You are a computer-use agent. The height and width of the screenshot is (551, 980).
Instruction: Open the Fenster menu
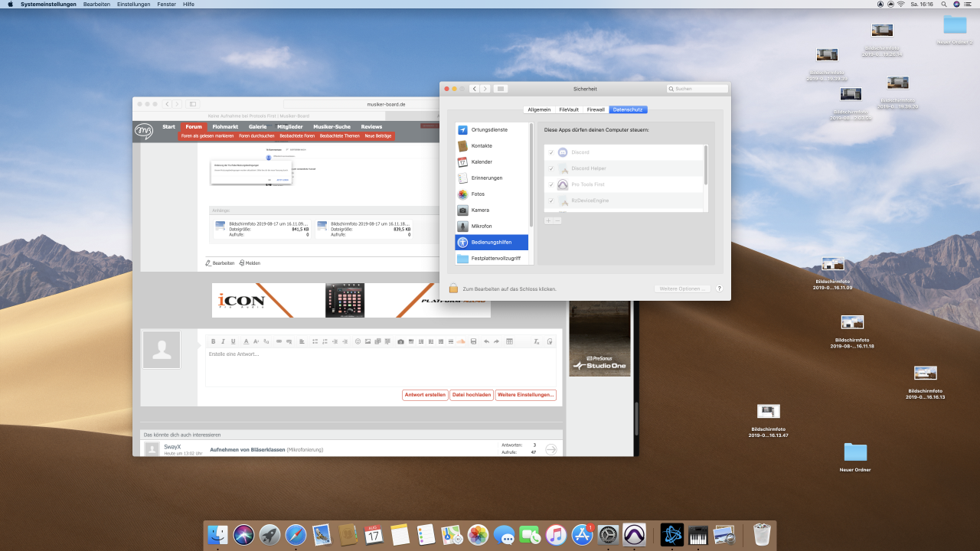tap(167, 4)
